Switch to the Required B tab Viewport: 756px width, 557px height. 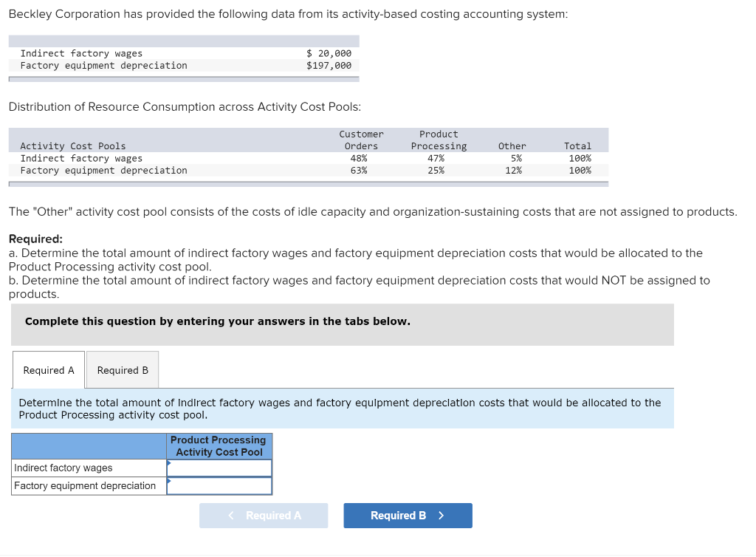pos(122,369)
